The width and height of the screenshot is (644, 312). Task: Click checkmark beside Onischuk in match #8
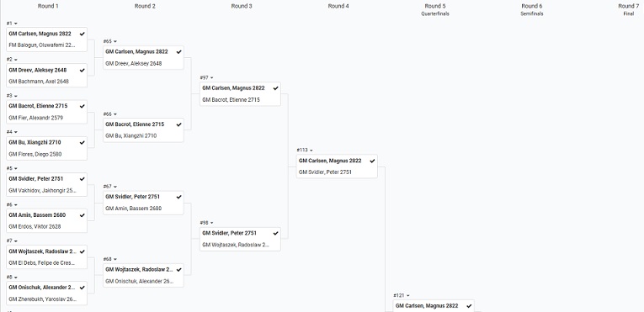(x=82, y=288)
